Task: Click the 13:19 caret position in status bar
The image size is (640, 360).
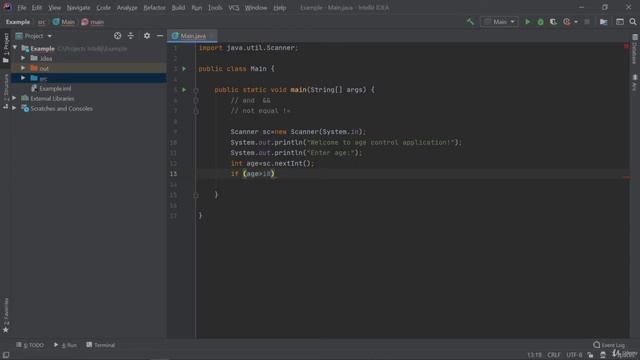Action: pyautogui.click(x=534, y=355)
